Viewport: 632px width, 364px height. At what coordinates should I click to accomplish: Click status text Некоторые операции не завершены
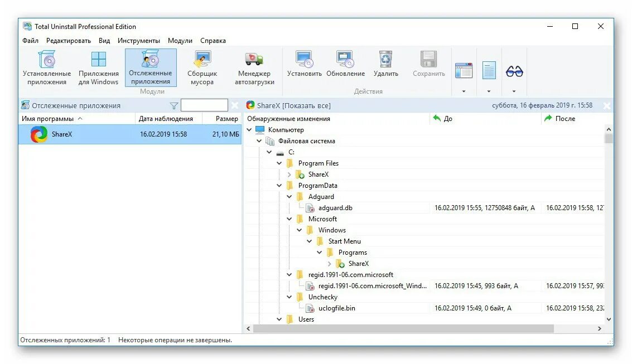click(175, 340)
